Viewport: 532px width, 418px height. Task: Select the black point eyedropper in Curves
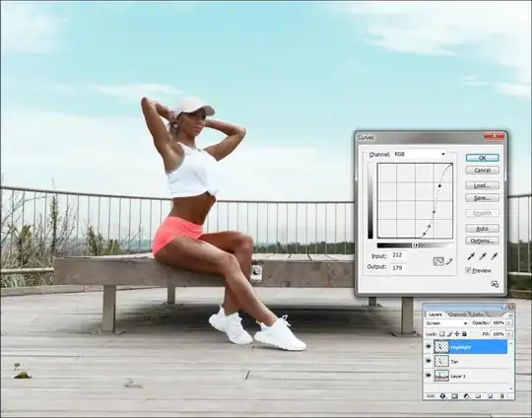point(471,256)
